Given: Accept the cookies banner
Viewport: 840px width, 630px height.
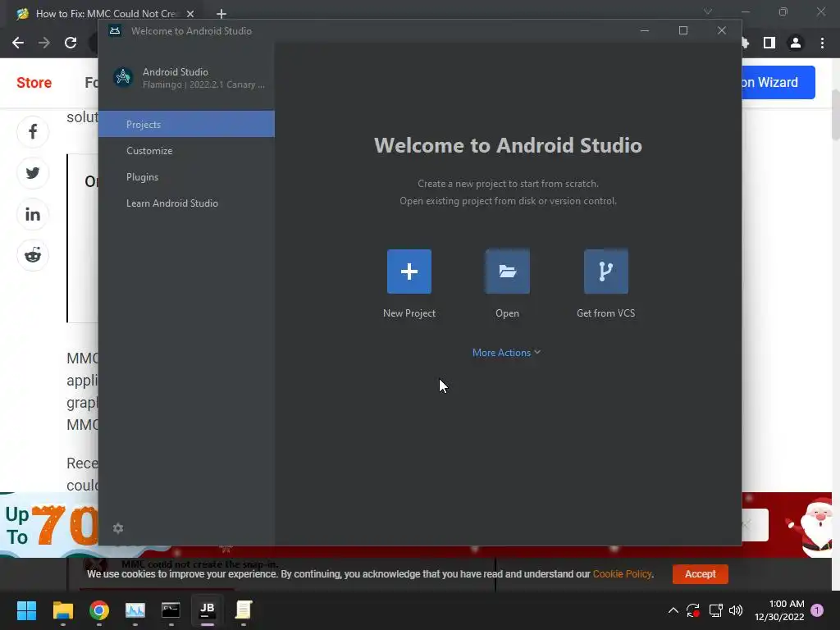Looking at the screenshot, I should 701,573.
